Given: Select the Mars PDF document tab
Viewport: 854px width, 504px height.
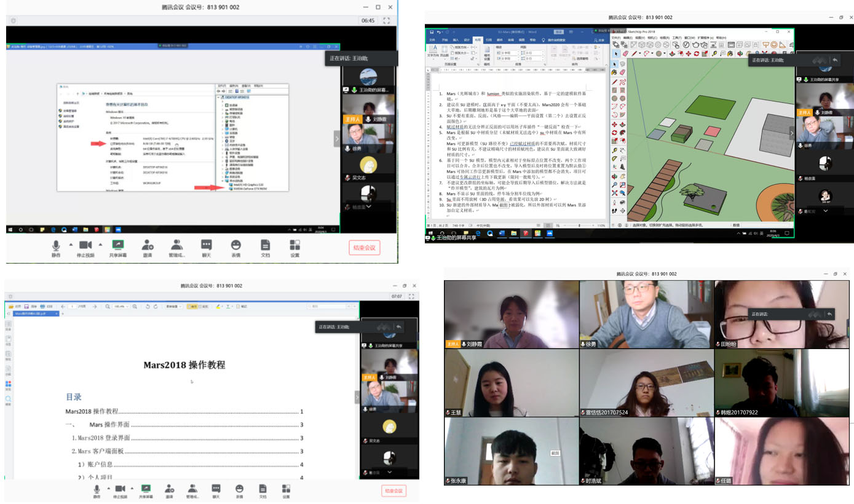Looking at the screenshot, I should (36, 313).
